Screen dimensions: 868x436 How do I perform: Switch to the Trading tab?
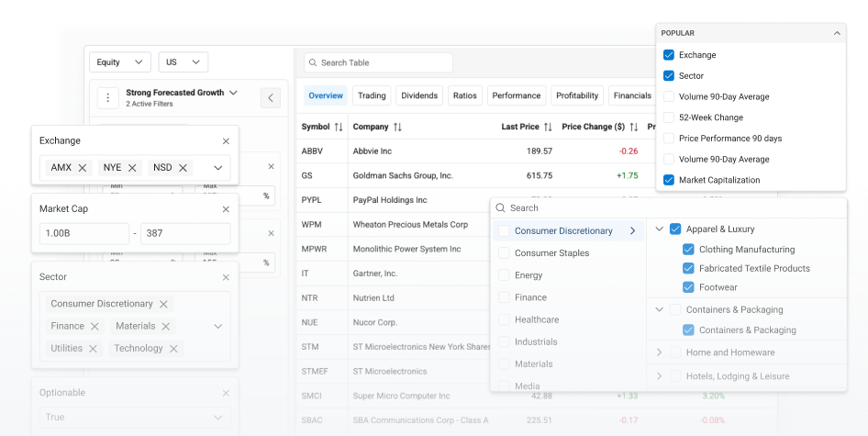(x=372, y=95)
